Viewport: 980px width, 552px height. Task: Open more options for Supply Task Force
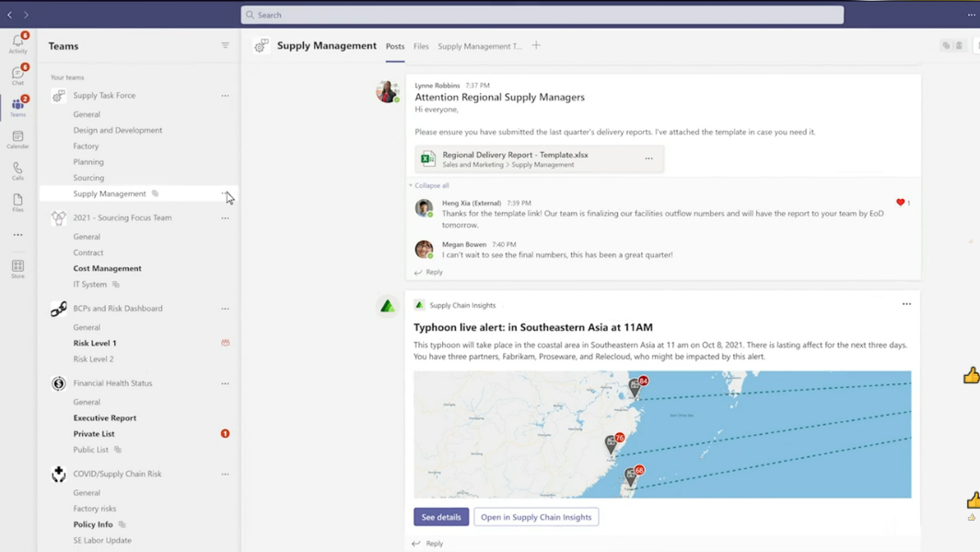225,96
